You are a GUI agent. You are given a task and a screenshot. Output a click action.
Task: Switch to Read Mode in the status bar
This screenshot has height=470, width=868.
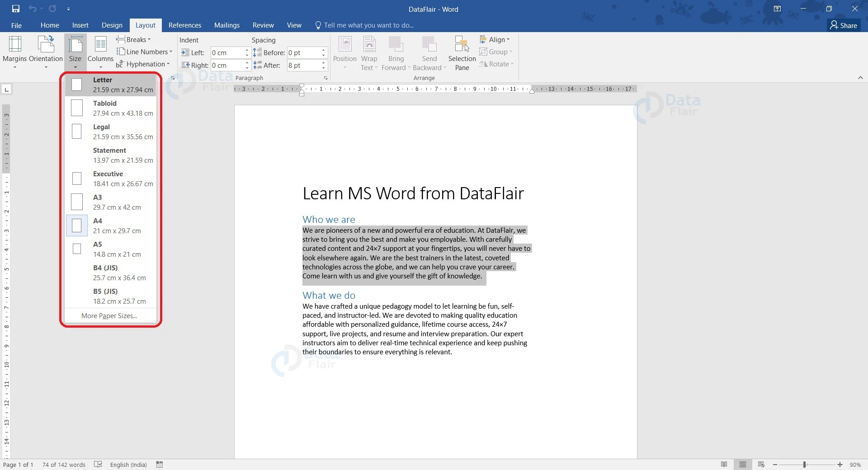724,464
